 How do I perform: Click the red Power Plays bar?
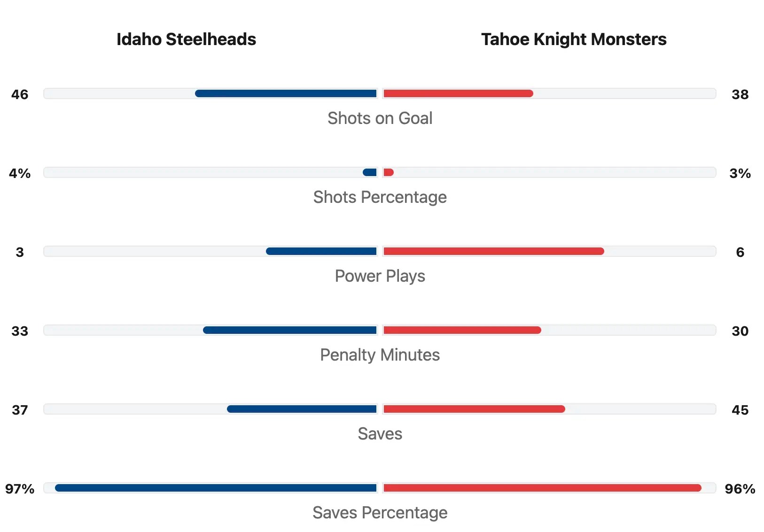coord(493,251)
